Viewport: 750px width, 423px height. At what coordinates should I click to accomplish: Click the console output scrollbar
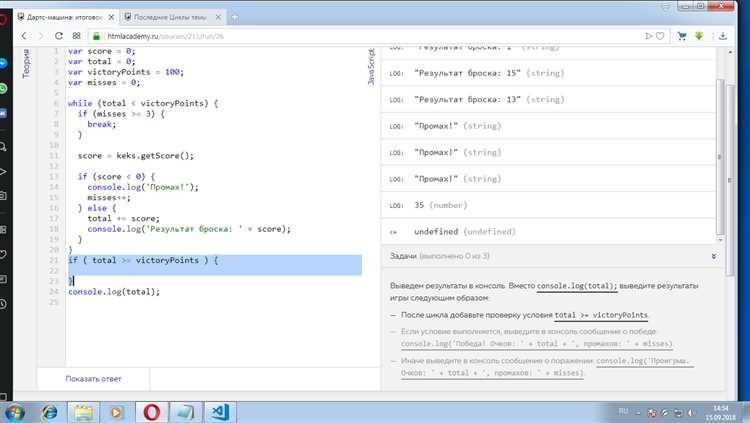720,158
